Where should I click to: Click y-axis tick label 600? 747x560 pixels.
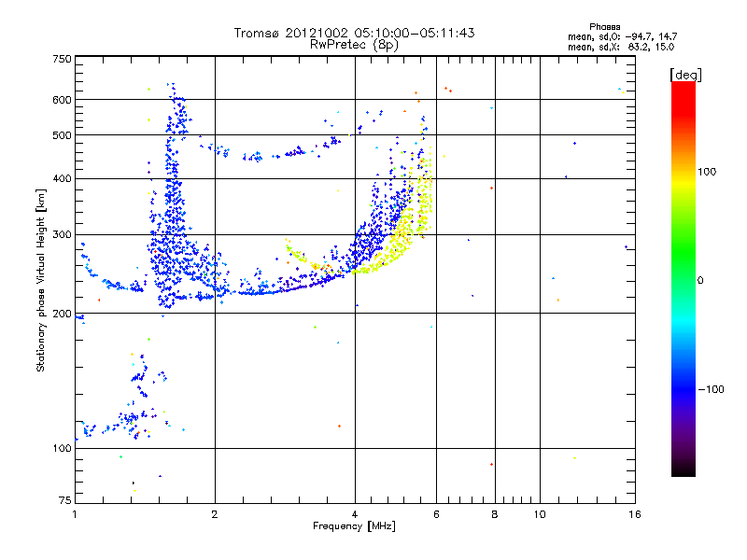(62, 100)
